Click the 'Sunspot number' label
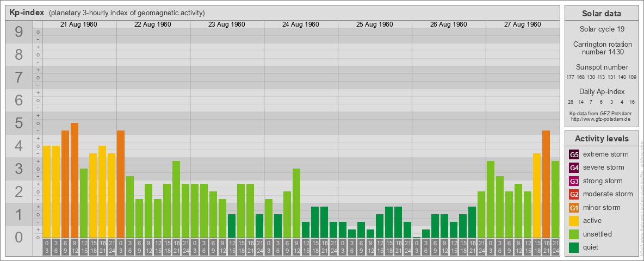644x261 pixels. tap(602, 67)
